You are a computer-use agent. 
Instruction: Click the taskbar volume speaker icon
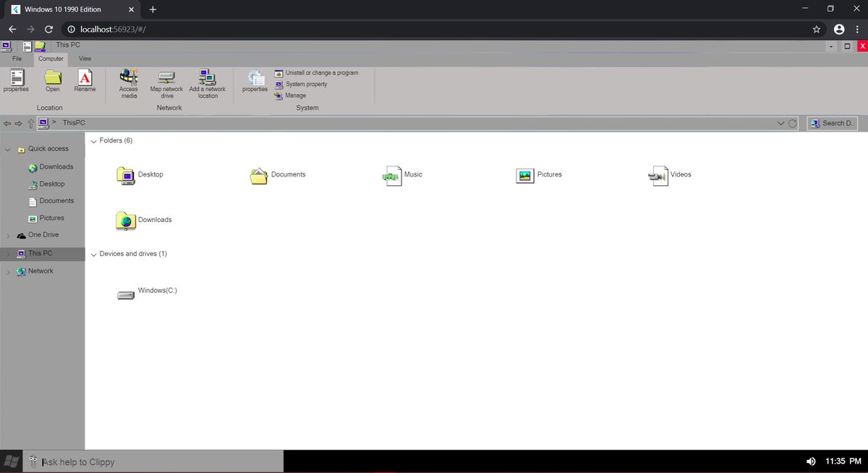(811, 461)
